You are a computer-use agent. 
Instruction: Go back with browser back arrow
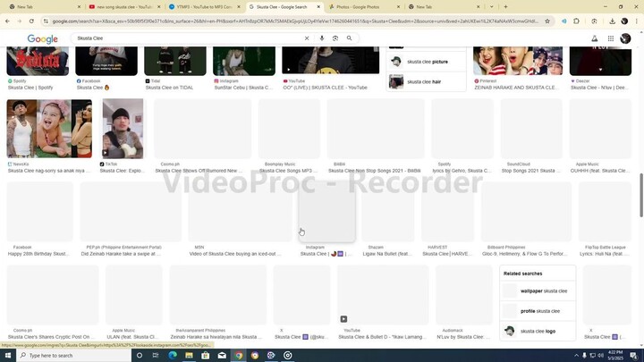coord(7,21)
